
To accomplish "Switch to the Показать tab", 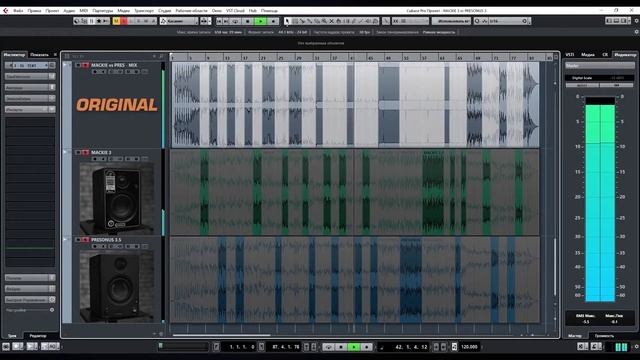I will tap(39, 55).
